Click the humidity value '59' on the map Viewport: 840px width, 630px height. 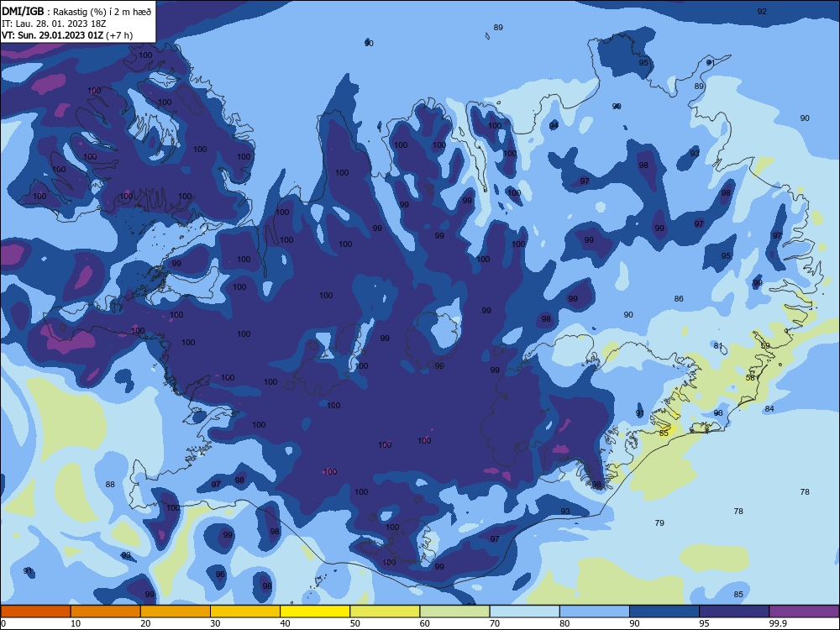pos(765,345)
